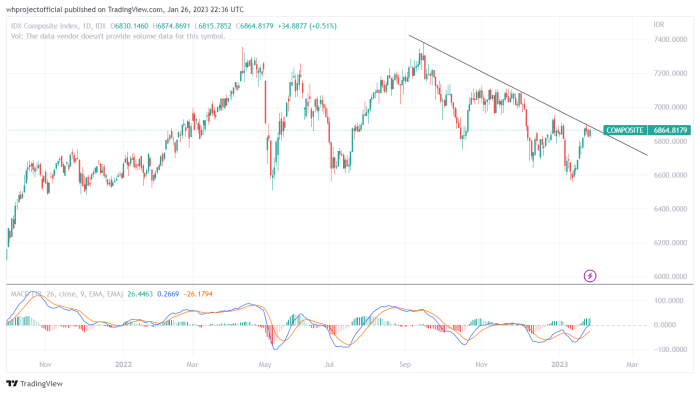Click the 6000.0000 price axis label
The width and height of the screenshot is (700, 394).
pyautogui.click(x=670, y=276)
